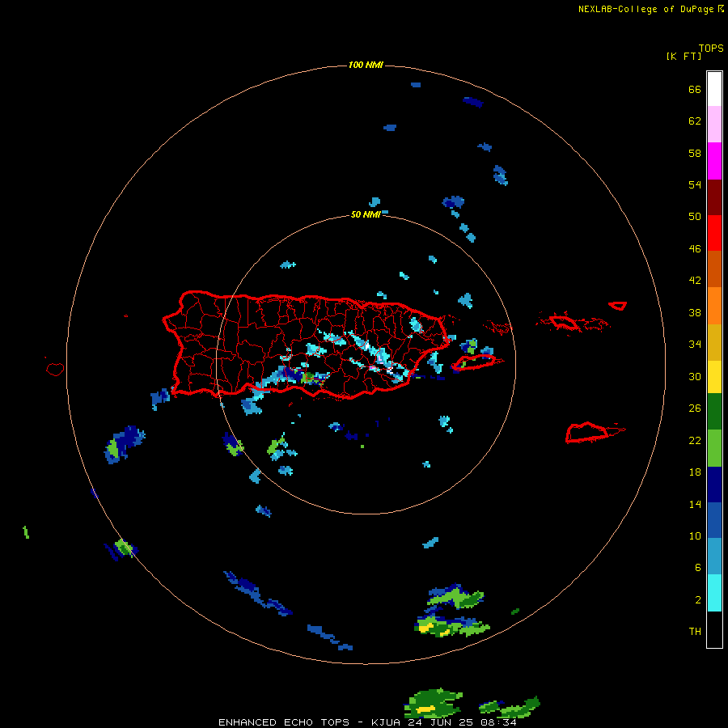This screenshot has height=728, width=728.
Task: Select the bright red 46-50 kft swatch
Action: [x=714, y=233]
